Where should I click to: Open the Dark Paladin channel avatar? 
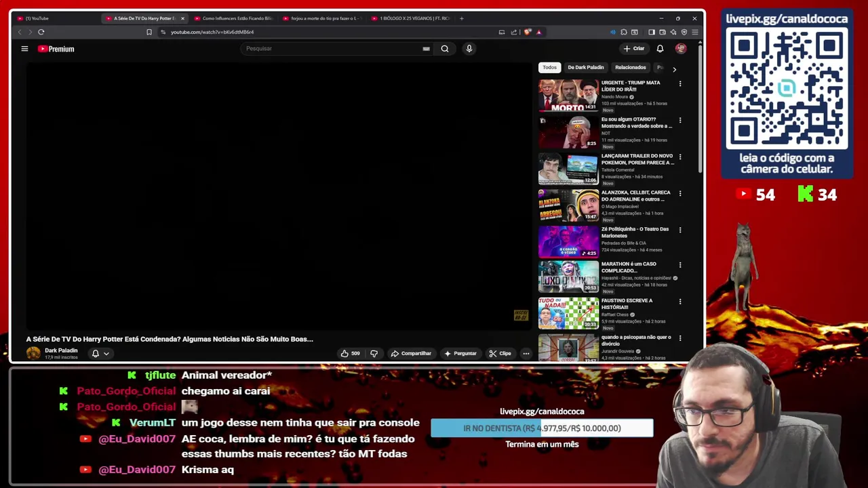[33, 353]
